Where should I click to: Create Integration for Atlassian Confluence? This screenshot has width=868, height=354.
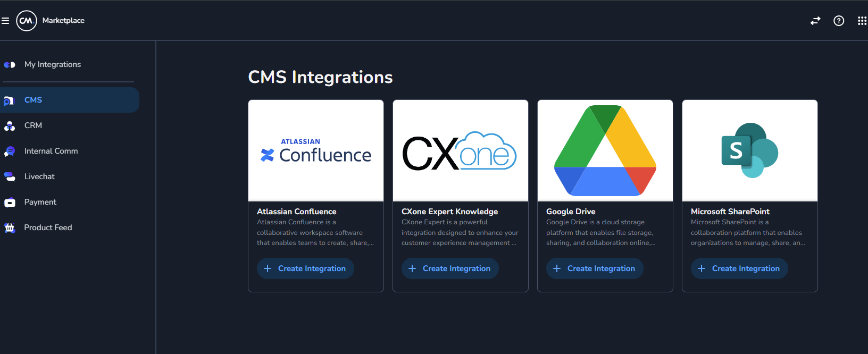(305, 268)
